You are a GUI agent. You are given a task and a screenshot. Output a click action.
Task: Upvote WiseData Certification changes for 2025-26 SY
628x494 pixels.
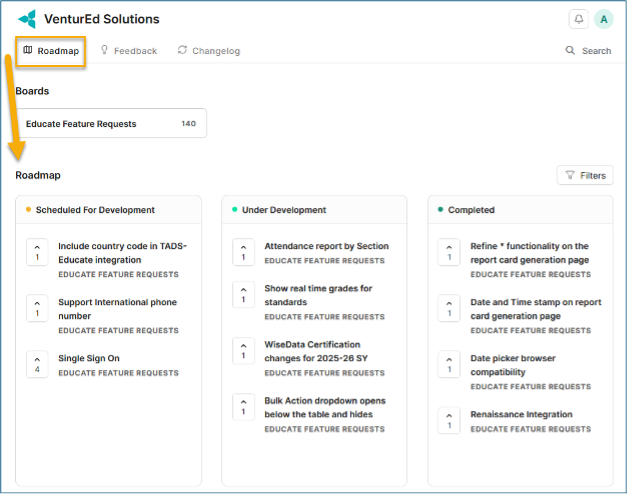click(244, 351)
